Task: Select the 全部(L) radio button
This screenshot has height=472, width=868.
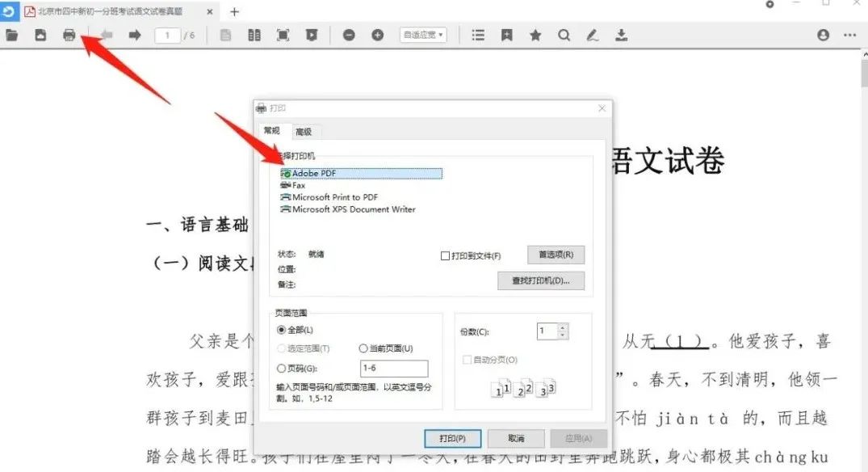Action: click(x=281, y=331)
